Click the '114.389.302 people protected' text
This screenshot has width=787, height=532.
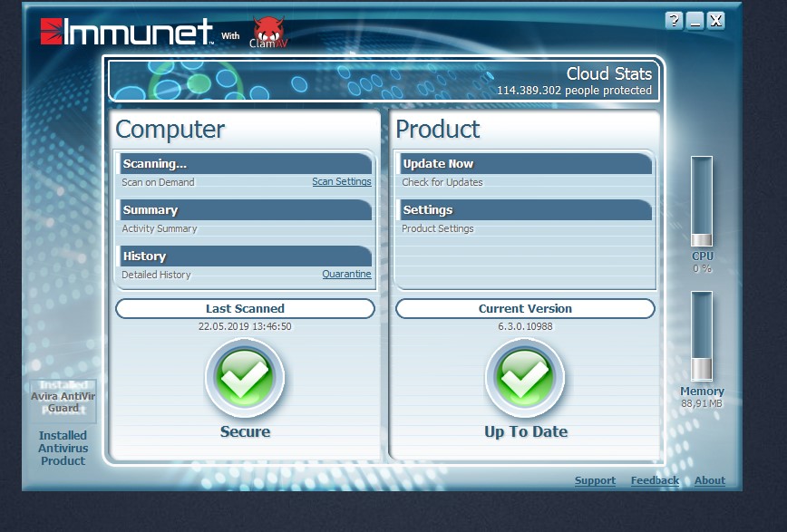[x=574, y=91]
